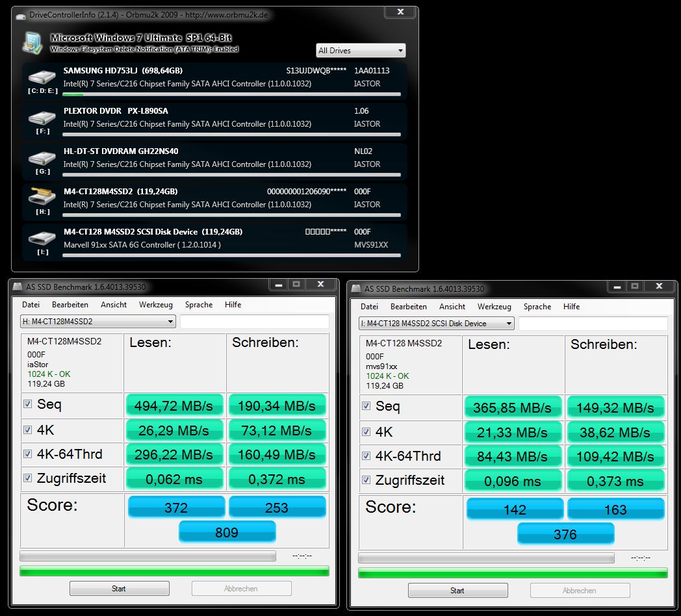Open the I: M4-CT128 SCSI drive selector
Image resolution: width=681 pixels, height=616 pixels.
(x=437, y=323)
